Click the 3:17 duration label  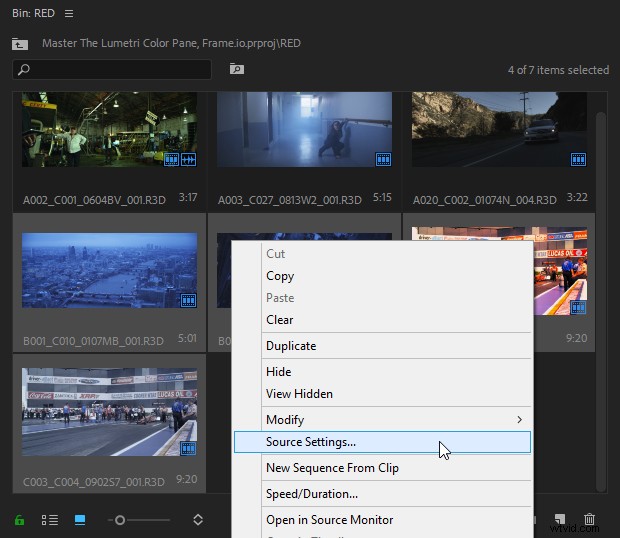(x=188, y=197)
